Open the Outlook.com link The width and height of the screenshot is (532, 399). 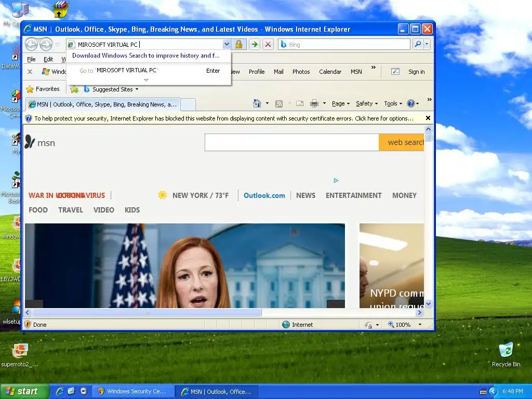click(x=264, y=196)
